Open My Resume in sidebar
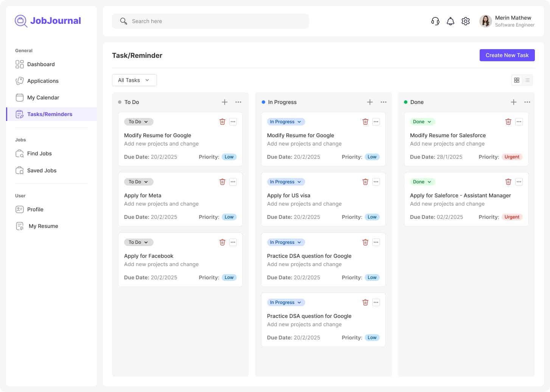Screen dimensions: 550x392 pyautogui.click(x=51, y=226)
